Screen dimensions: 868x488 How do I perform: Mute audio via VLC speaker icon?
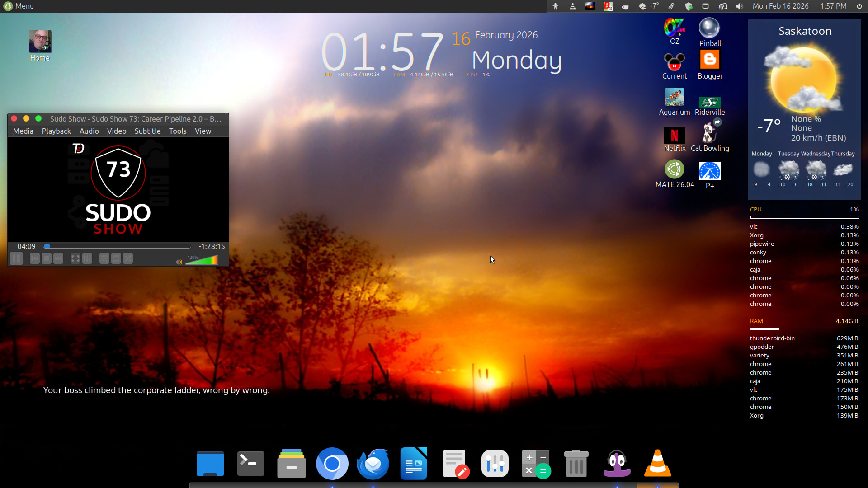point(179,262)
